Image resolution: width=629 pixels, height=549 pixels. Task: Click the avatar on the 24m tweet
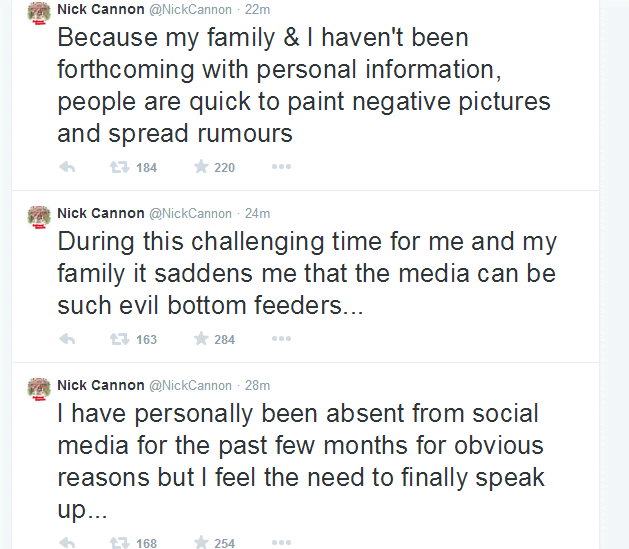tap(39, 218)
